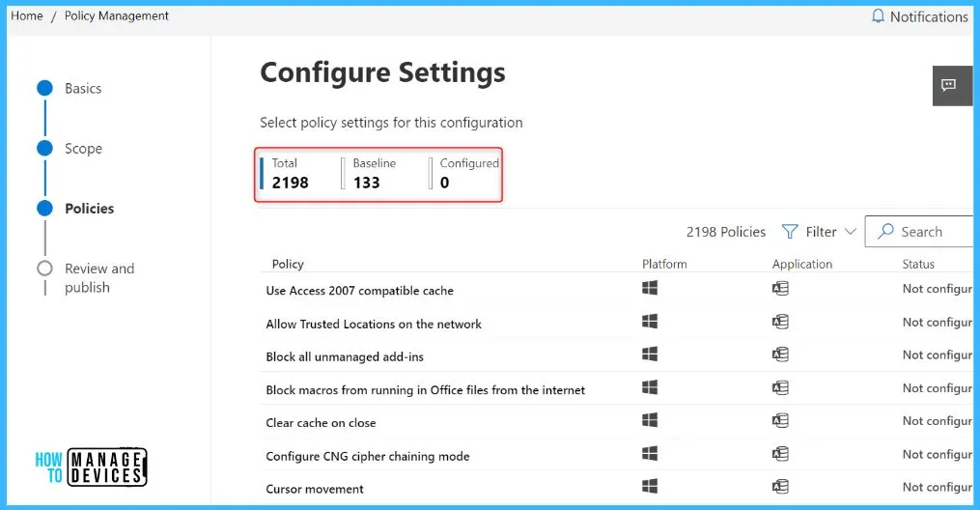Viewport: 980px width, 510px height.
Task: Click Not configured status for Cursor movement
Action: pos(938,487)
